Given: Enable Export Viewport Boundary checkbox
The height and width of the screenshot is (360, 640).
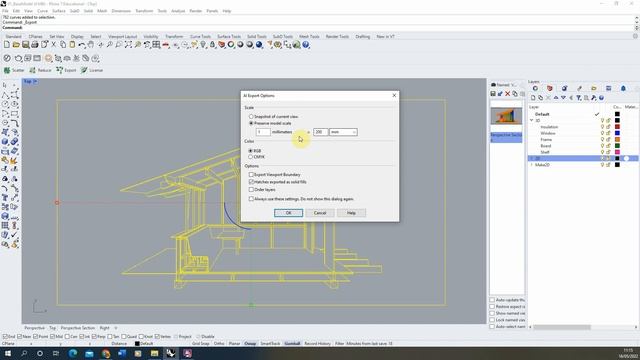Looking at the screenshot, I should click(x=251, y=175).
